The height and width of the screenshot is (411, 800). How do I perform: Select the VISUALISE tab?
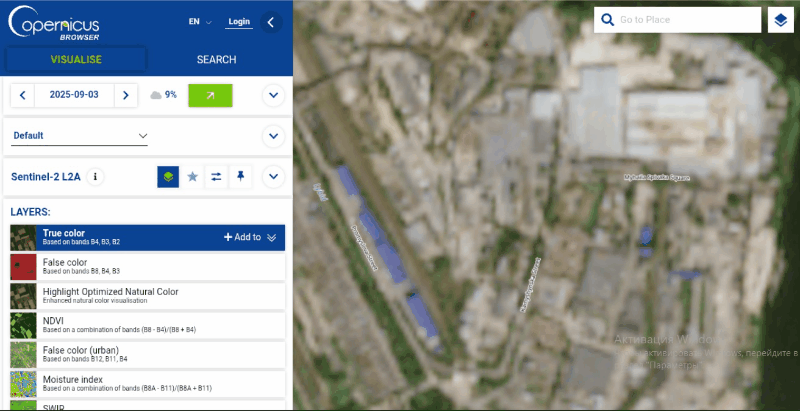(x=76, y=60)
